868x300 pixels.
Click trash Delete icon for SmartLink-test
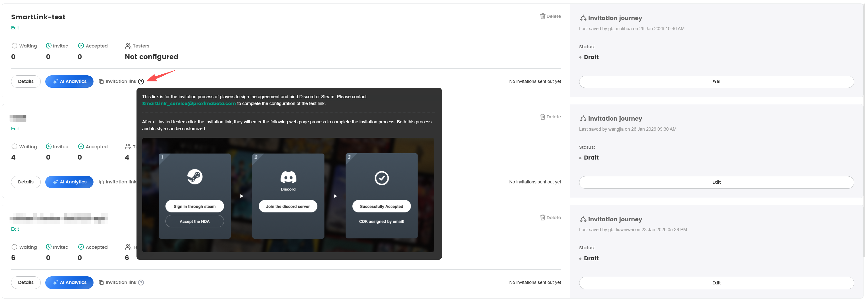coord(542,16)
